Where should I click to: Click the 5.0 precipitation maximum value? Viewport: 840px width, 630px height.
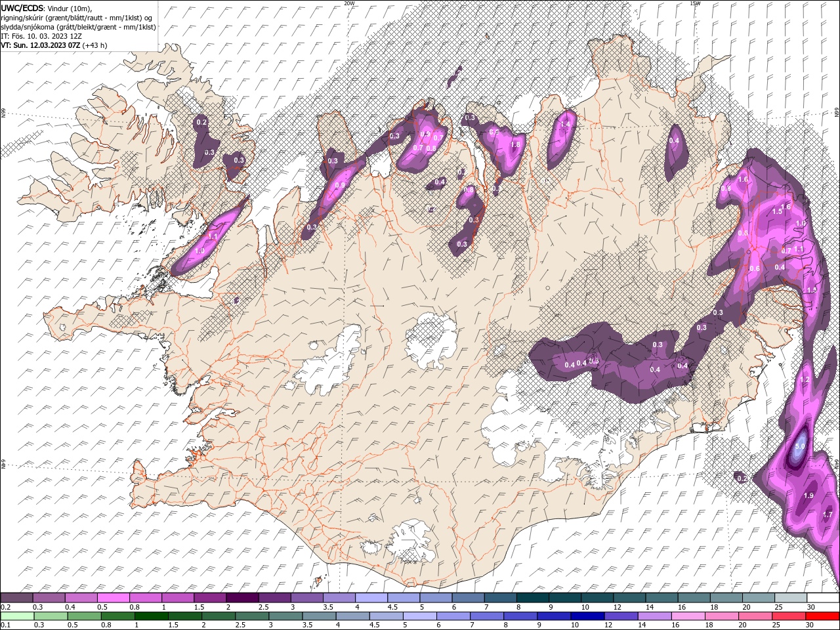tap(800, 446)
